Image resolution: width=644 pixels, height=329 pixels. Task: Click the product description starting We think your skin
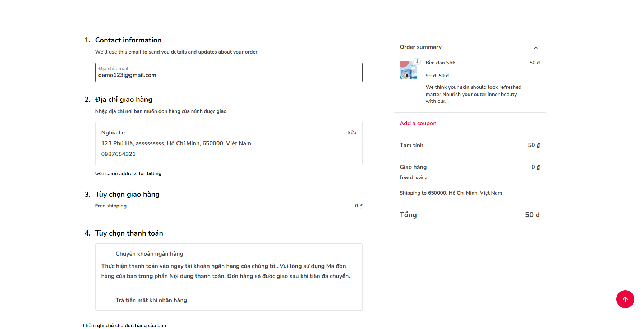click(x=473, y=94)
